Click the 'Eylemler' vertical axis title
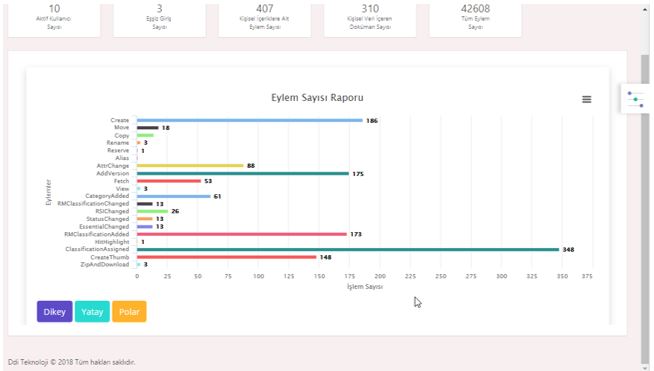The width and height of the screenshot is (654, 371). (48, 192)
